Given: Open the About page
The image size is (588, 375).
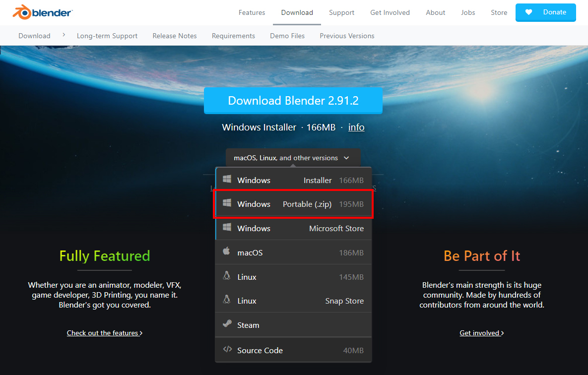Looking at the screenshot, I should tap(435, 12).
